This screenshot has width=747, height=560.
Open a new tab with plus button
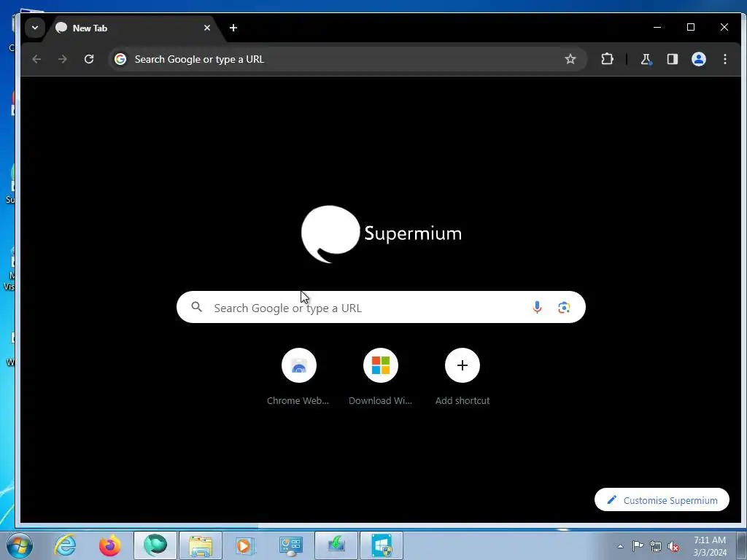233,28
